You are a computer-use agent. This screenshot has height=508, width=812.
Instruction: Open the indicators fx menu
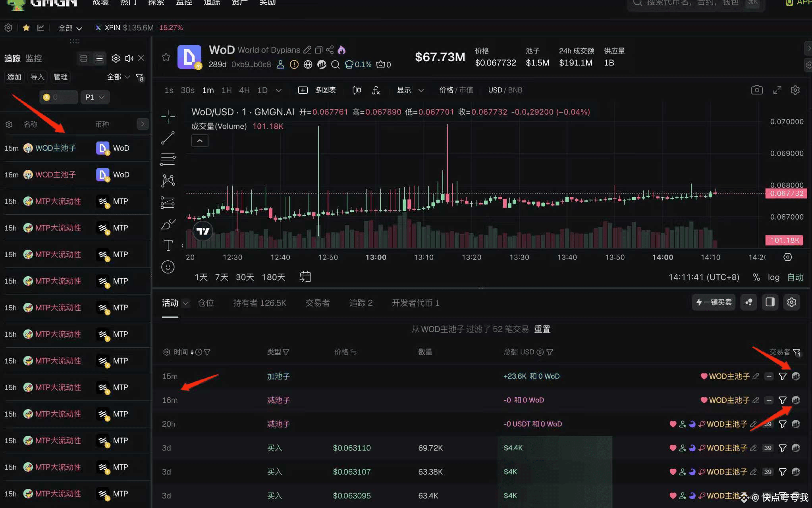[x=376, y=90]
